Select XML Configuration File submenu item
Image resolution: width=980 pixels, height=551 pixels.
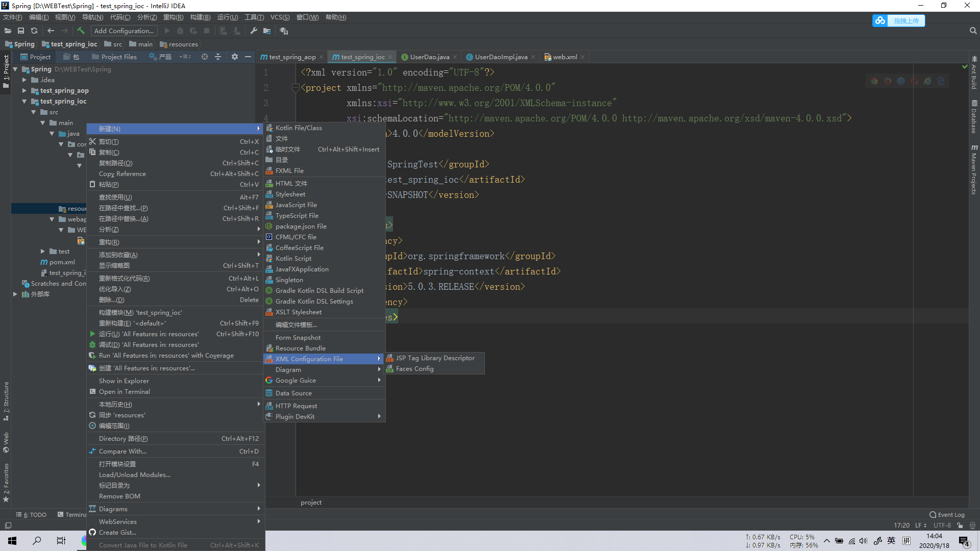(x=324, y=359)
